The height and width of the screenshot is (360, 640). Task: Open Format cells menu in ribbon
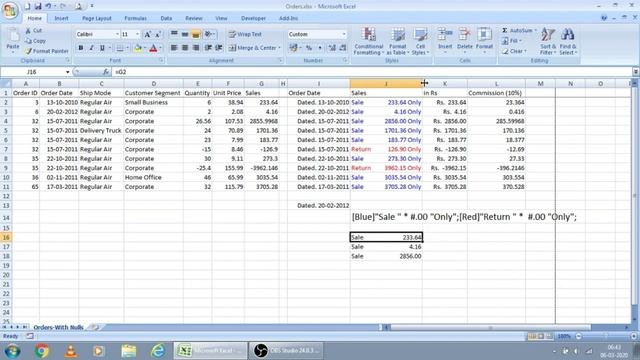click(484, 40)
